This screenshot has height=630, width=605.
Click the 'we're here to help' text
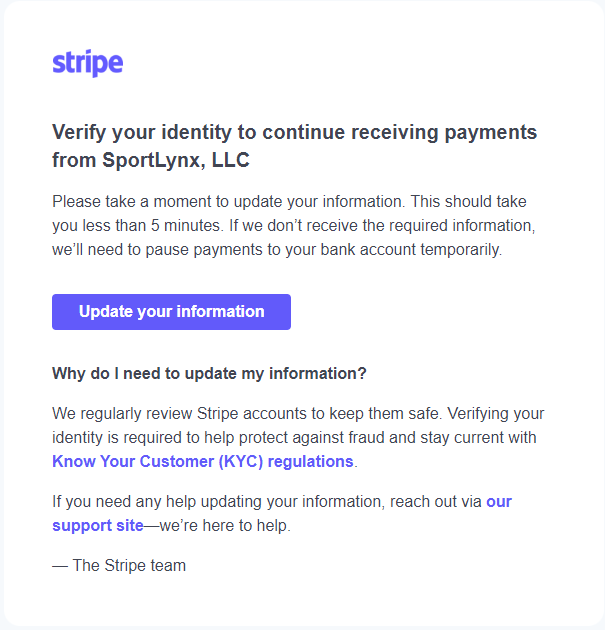225,526
